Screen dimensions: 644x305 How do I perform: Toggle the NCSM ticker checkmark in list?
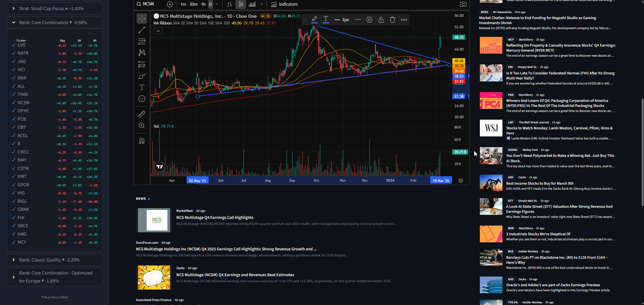(x=14, y=103)
